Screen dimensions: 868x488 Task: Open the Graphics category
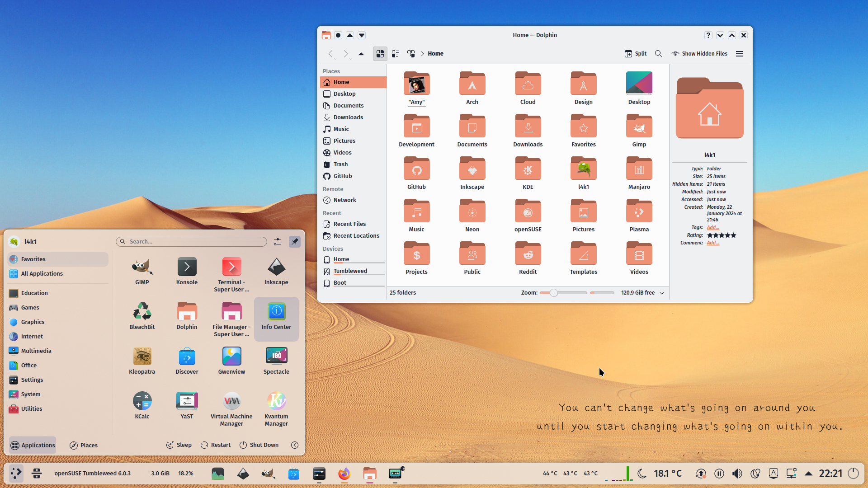(58, 322)
